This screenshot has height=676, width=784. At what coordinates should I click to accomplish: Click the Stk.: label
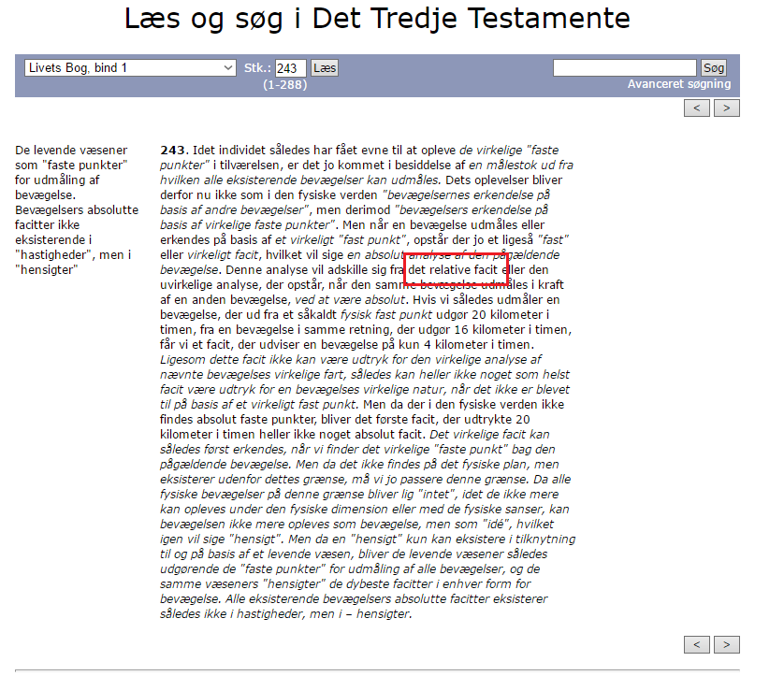pos(257,68)
